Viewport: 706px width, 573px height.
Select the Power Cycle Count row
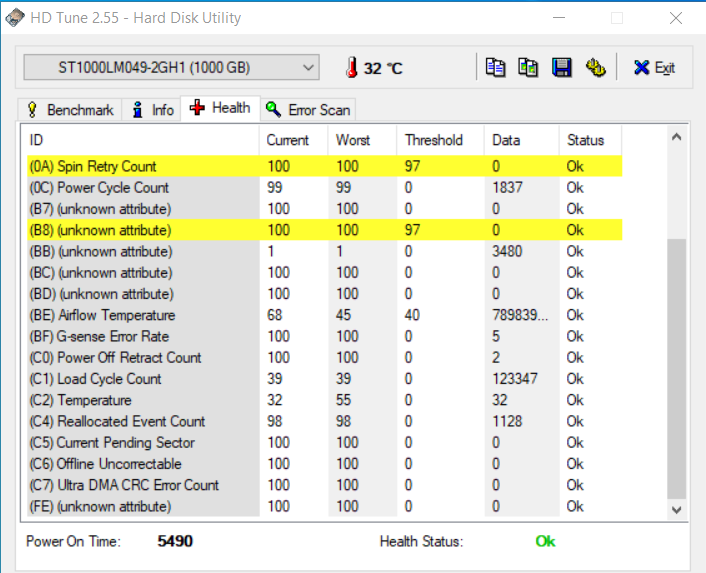325,188
